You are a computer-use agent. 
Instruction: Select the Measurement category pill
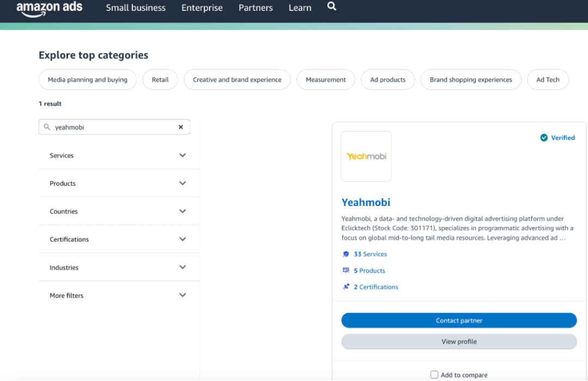(x=326, y=80)
